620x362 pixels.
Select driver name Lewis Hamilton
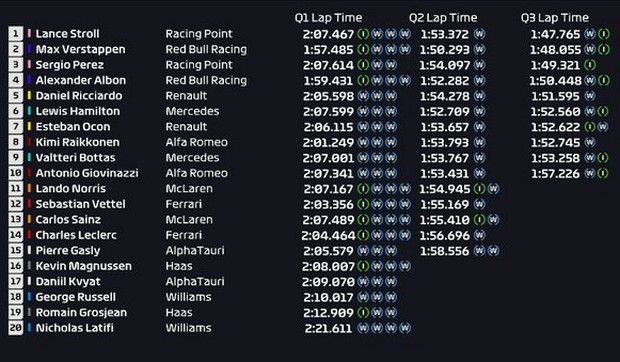(78, 111)
